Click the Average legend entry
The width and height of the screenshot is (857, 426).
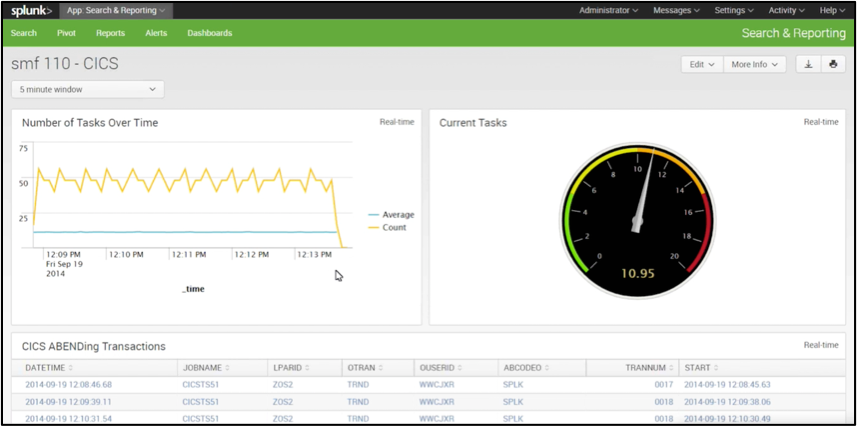point(391,215)
